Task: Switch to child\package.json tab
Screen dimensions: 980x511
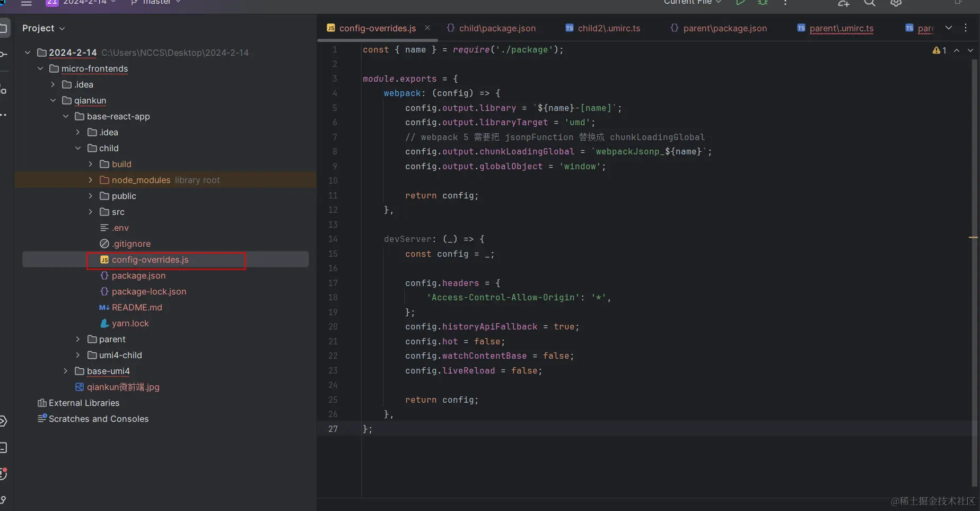Action: pos(497,29)
